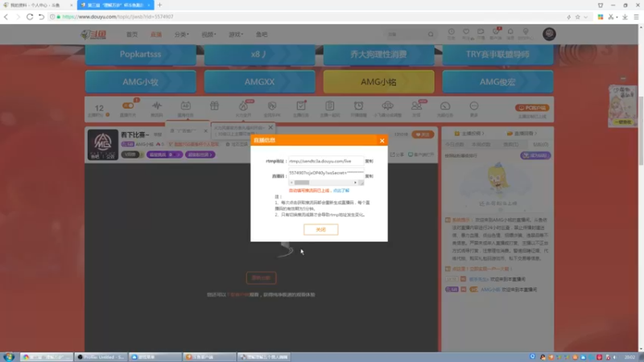The image size is (644, 362).
Task: Click the fans group toolbar icon
Action: click(x=416, y=106)
